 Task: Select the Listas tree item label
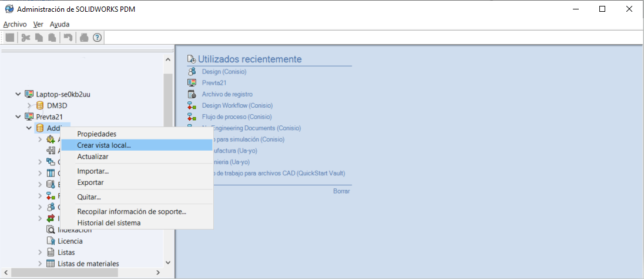pos(66,253)
